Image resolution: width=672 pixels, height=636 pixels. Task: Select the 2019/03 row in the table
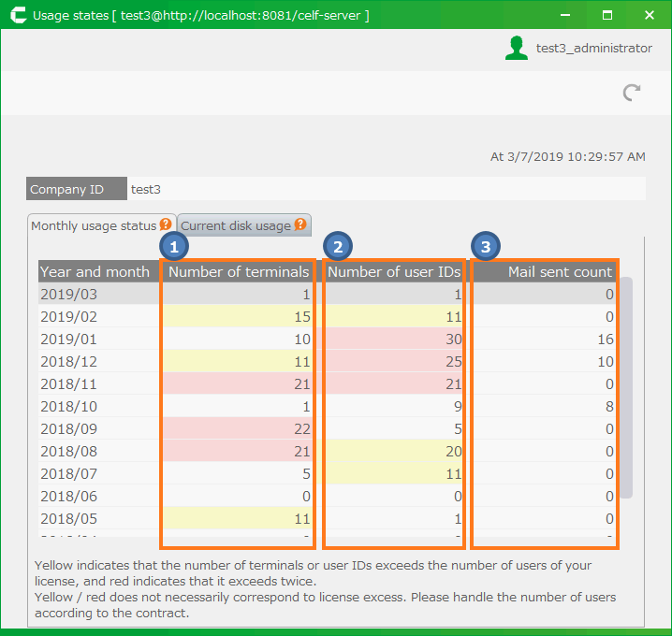click(x=95, y=294)
